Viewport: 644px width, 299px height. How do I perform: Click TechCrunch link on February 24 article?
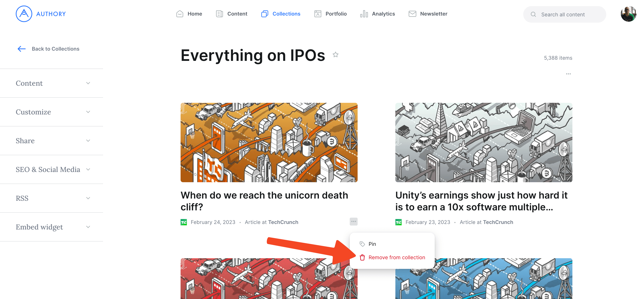pyautogui.click(x=283, y=222)
